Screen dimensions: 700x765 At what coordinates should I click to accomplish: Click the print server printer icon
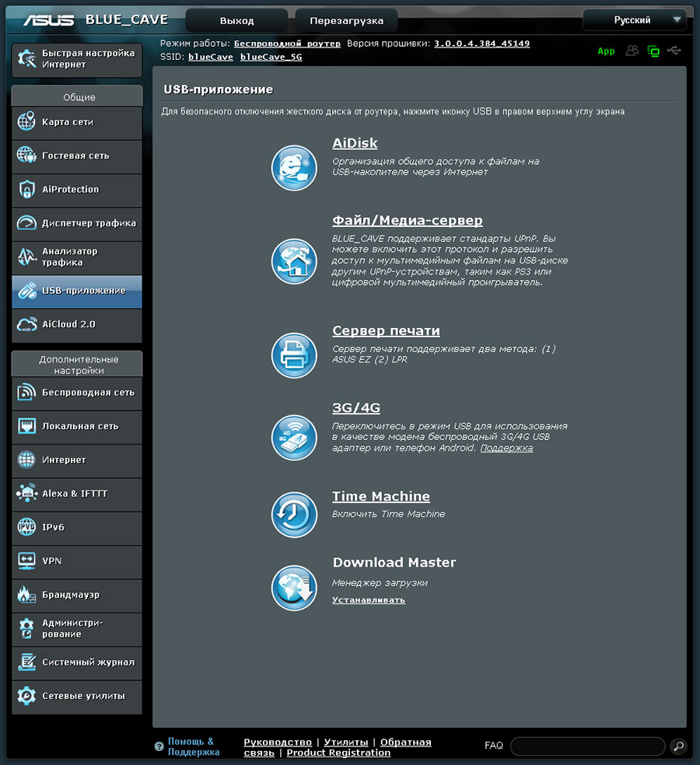click(x=294, y=355)
